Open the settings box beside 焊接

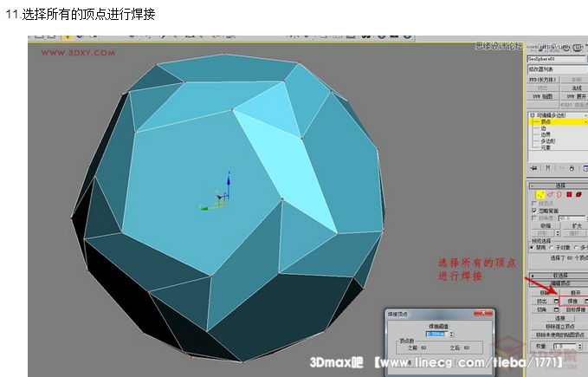coord(585,300)
